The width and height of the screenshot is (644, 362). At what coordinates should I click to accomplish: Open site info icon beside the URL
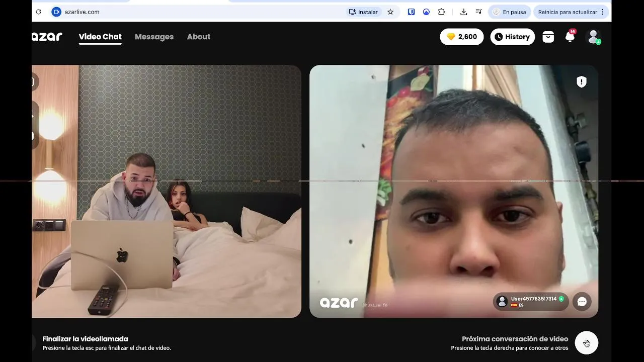56,12
